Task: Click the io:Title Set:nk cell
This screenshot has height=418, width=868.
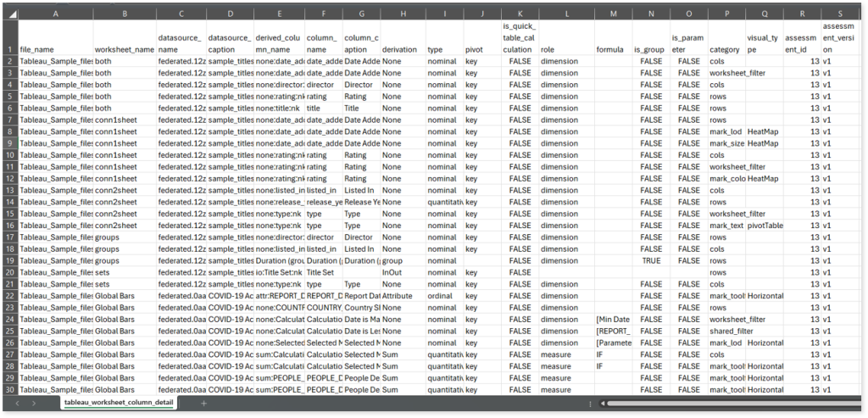Action: [279, 272]
